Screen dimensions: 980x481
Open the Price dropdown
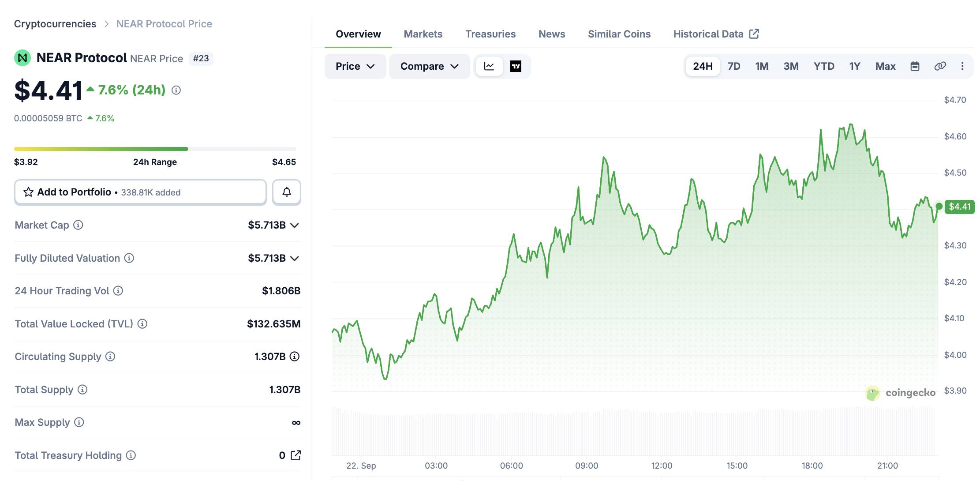click(x=355, y=66)
